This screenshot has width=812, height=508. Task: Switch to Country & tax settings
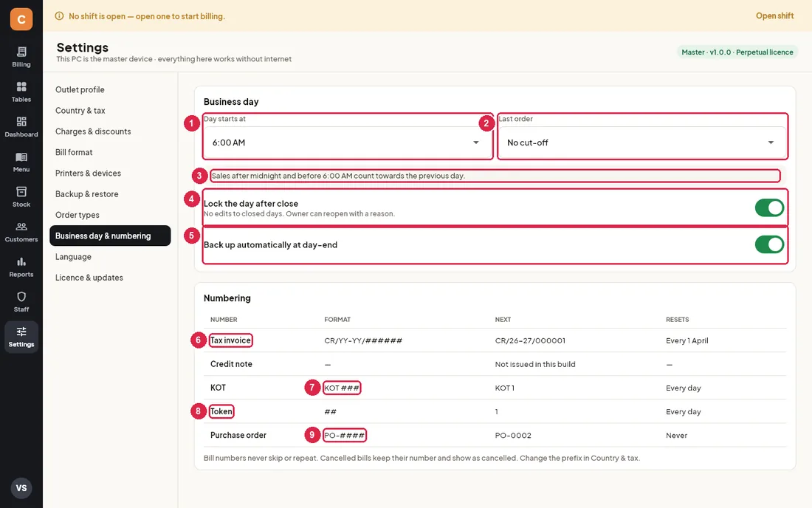tap(80, 110)
